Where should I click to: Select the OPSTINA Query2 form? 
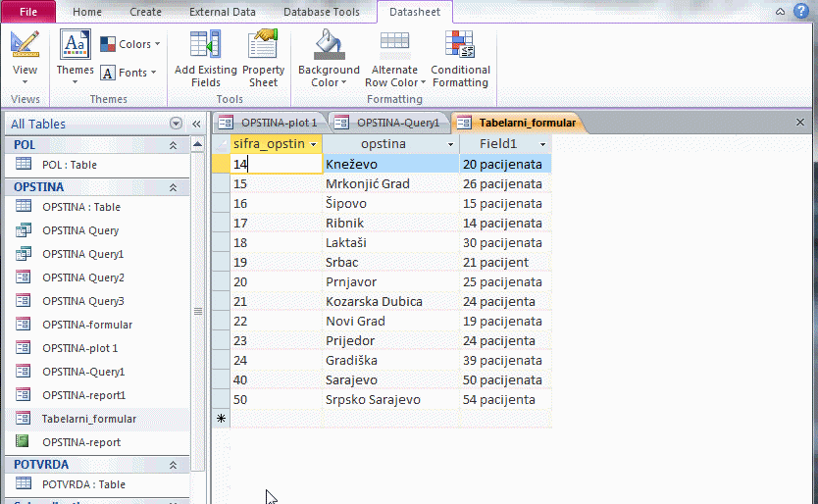[x=97, y=277]
